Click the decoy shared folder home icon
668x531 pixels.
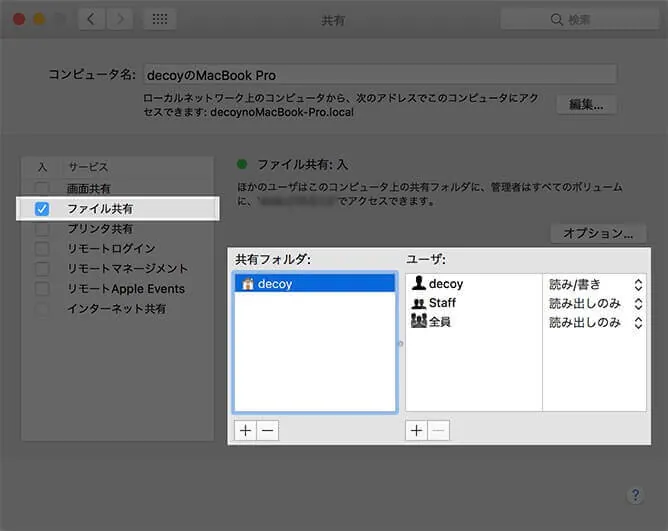(x=248, y=284)
